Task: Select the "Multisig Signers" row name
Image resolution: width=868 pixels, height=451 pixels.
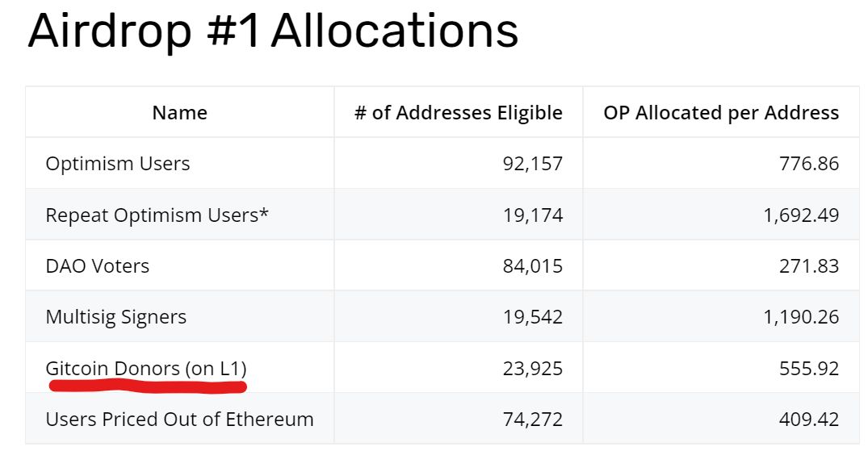Action: 116,317
